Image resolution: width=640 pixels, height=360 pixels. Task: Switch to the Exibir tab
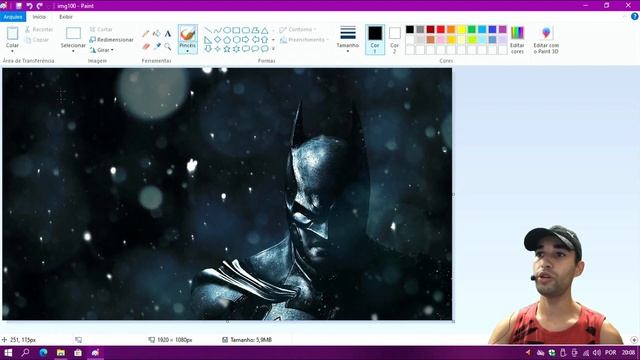coord(66,17)
